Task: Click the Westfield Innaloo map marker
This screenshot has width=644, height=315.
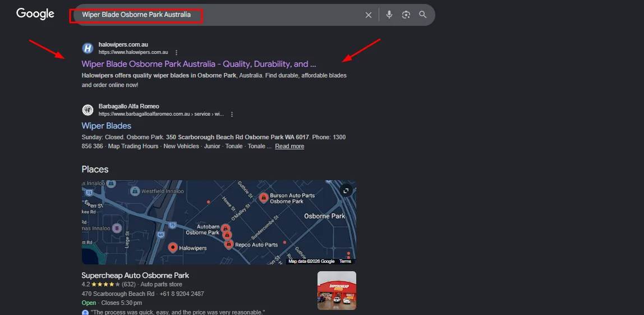Action: pyautogui.click(x=135, y=191)
